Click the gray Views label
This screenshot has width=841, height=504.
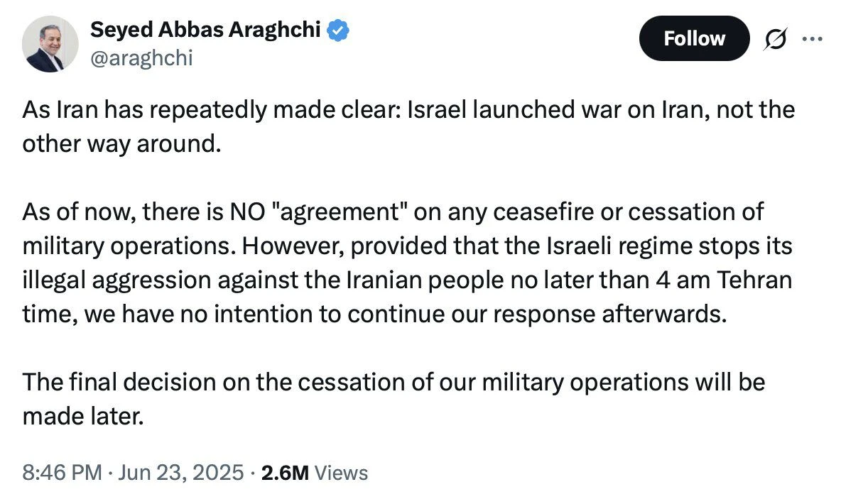point(341,473)
